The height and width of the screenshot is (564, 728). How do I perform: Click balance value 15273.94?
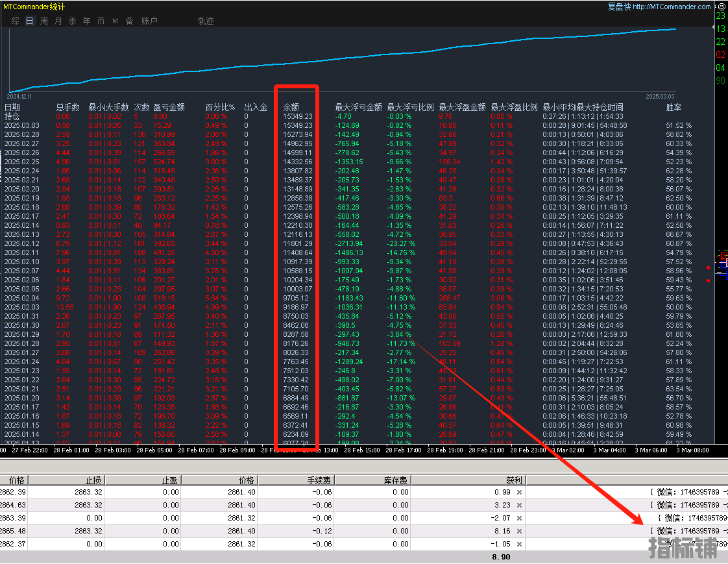pos(298,135)
